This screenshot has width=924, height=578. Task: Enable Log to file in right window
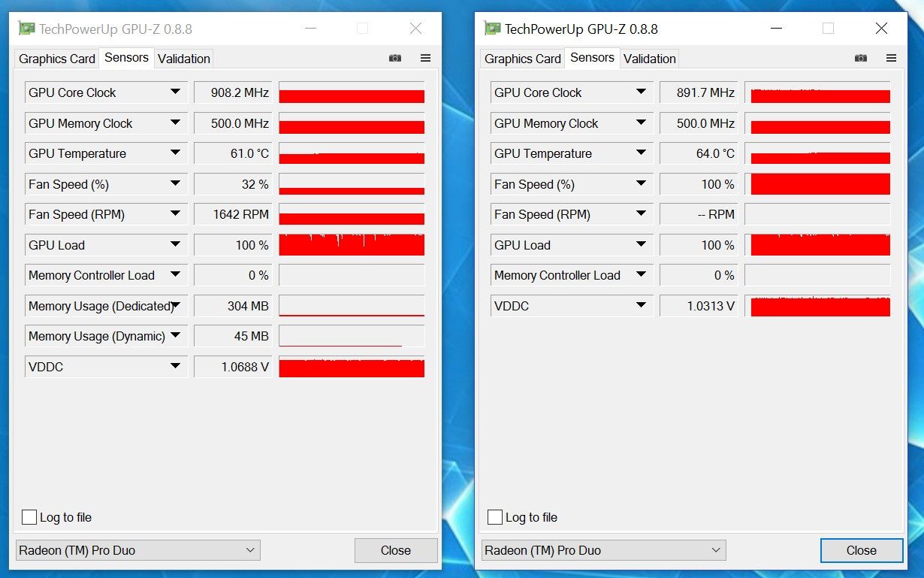tap(495, 517)
